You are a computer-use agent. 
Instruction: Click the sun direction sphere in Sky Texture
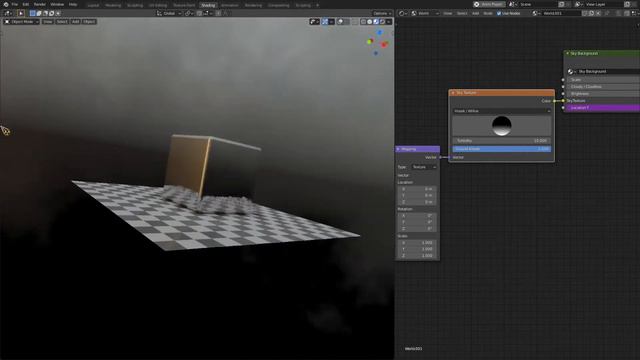502,126
